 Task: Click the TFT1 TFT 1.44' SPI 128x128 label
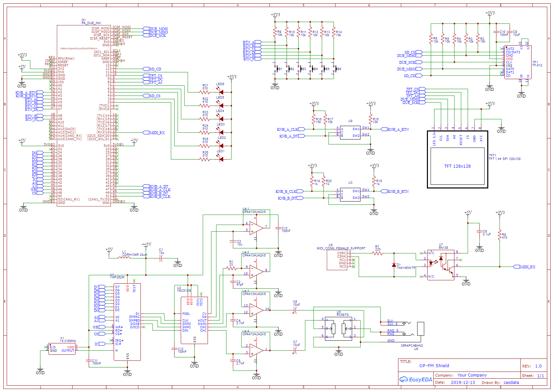point(505,157)
